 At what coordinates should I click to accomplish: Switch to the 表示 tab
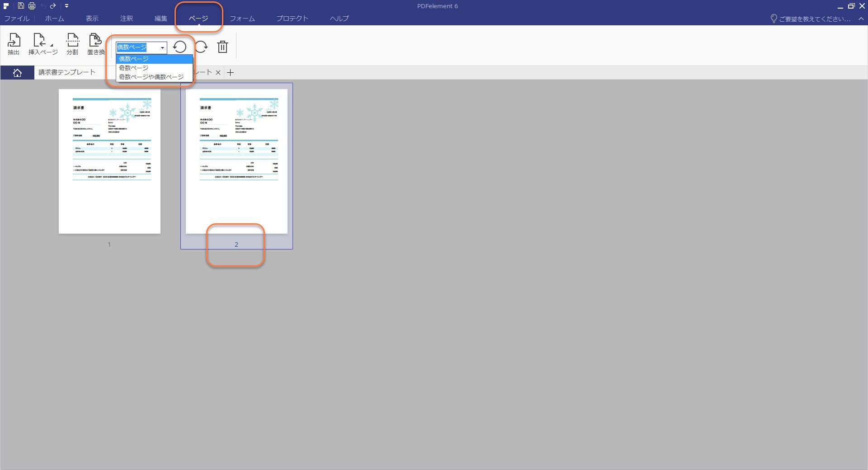(92, 19)
